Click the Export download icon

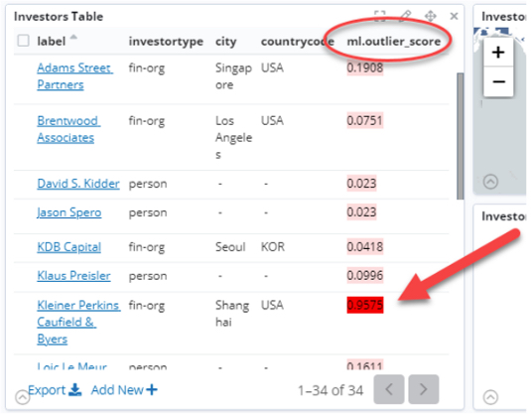74,390
